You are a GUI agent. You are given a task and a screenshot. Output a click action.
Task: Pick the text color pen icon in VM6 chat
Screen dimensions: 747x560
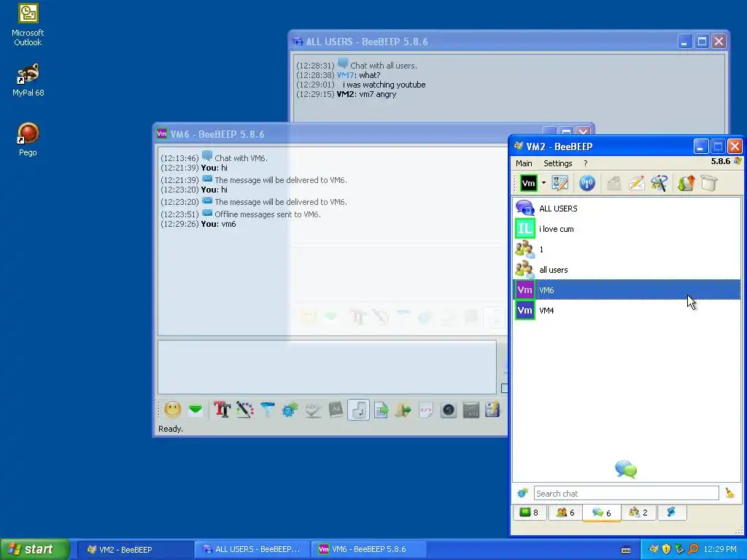pyautogui.click(x=245, y=410)
